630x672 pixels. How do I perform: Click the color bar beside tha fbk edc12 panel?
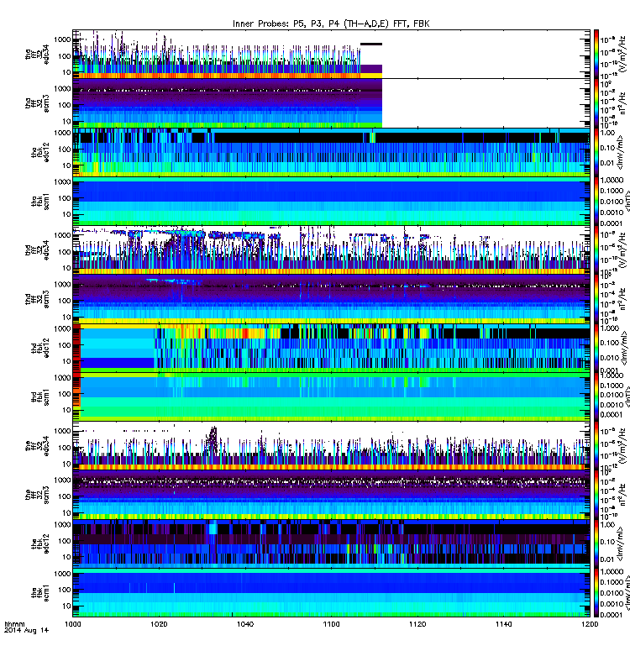point(596,152)
